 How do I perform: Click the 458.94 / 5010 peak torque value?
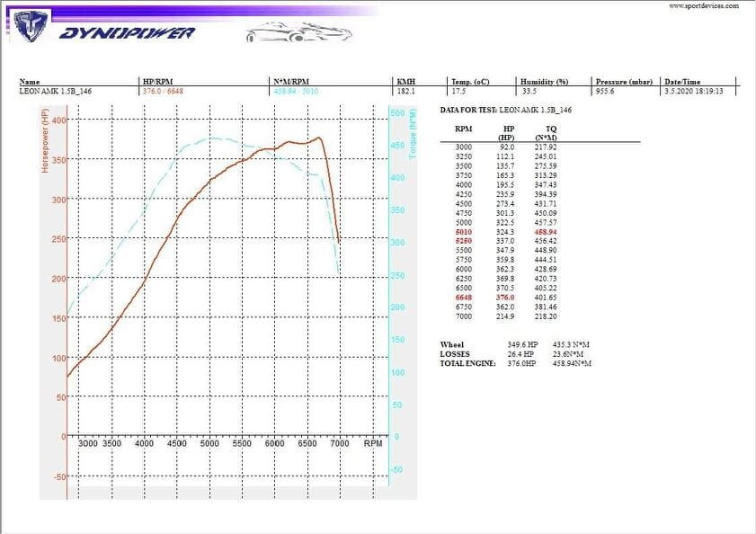click(296, 91)
